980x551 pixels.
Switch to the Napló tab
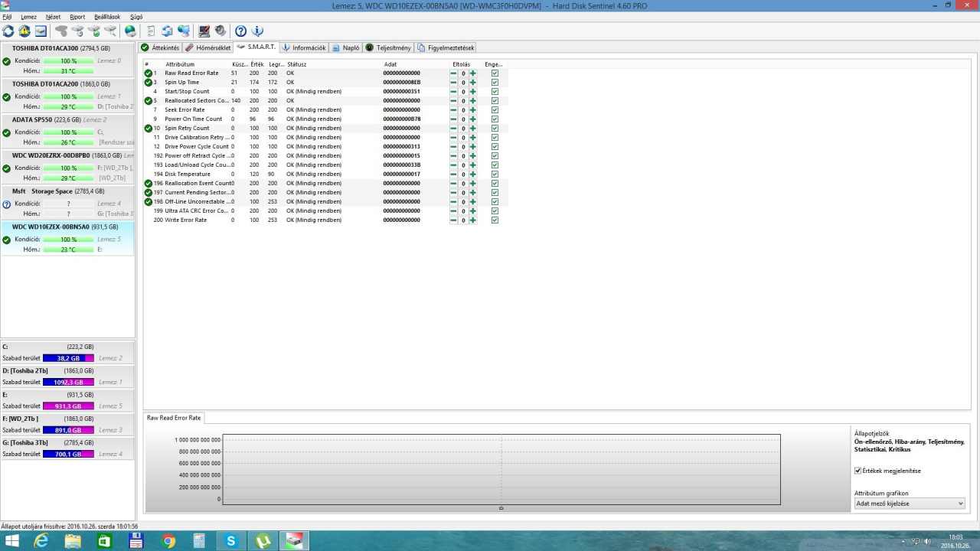pos(346,47)
